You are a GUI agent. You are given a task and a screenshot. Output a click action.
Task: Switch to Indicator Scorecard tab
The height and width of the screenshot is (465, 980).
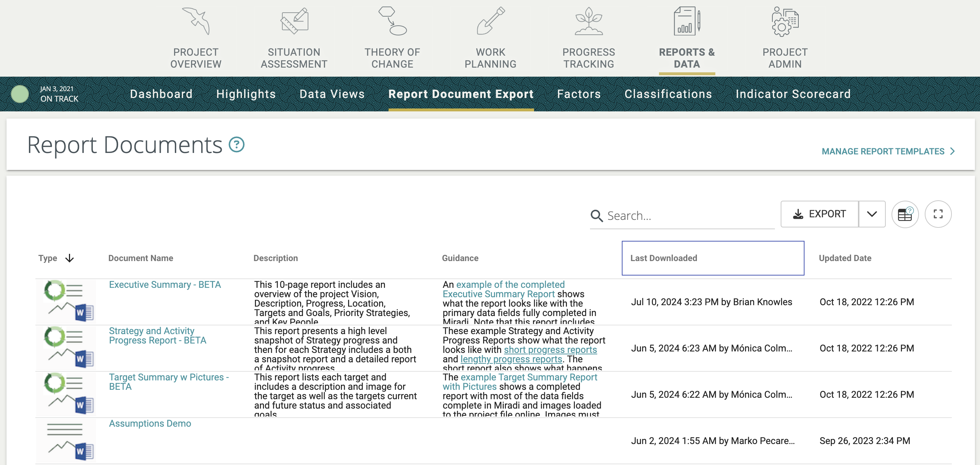[x=793, y=94]
